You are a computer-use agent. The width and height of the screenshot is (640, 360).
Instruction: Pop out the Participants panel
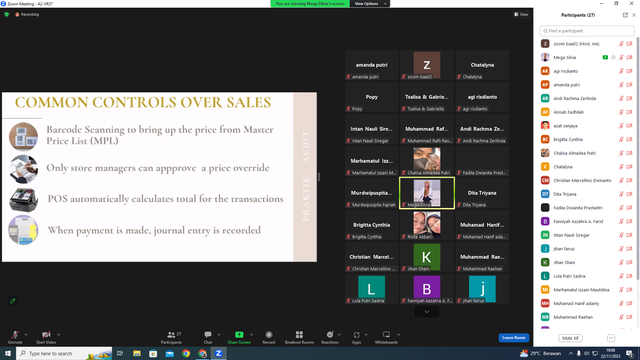click(625, 15)
